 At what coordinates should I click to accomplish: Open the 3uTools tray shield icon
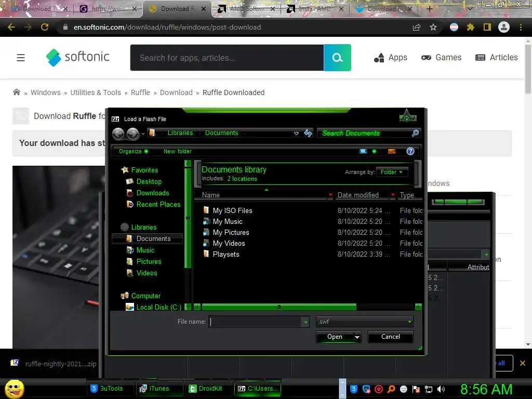tap(353, 389)
